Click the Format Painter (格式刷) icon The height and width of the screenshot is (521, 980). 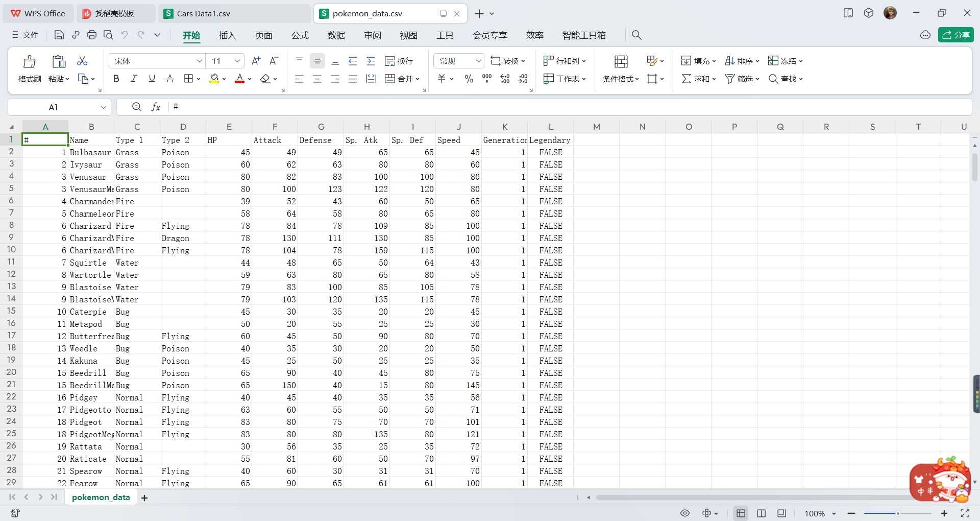[30, 61]
